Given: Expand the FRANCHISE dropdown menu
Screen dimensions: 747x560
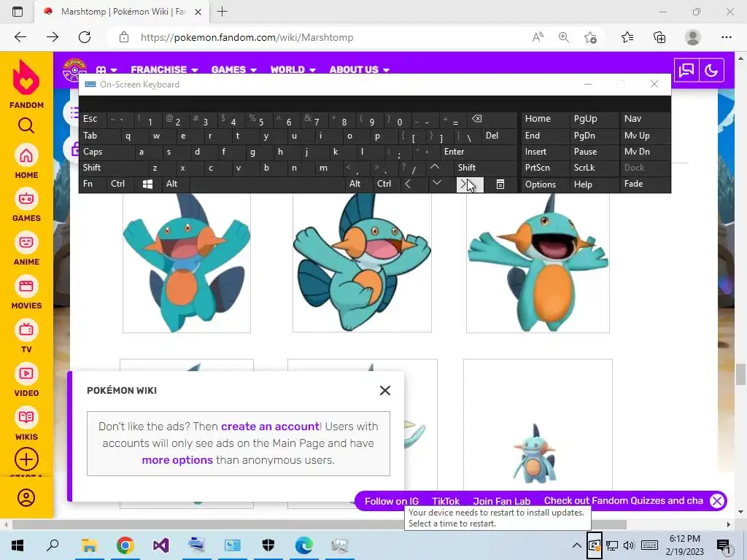Looking at the screenshot, I should pos(164,70).
